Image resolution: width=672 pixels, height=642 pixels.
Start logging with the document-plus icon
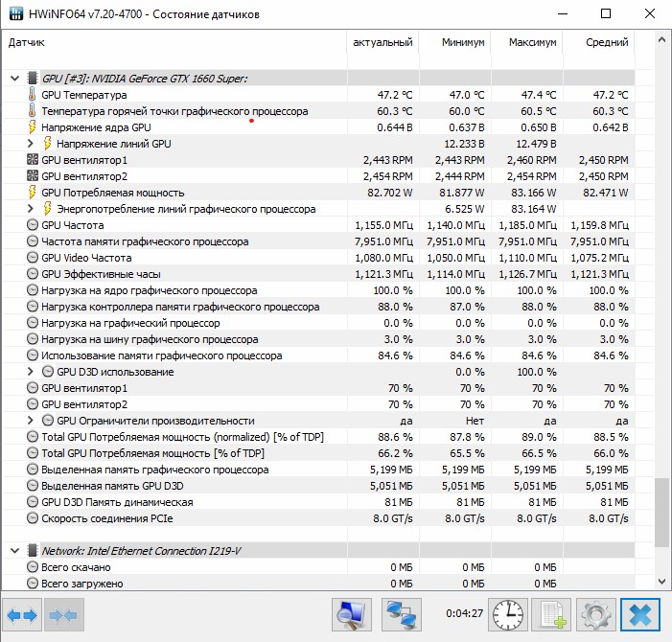[x=552, y=615]
